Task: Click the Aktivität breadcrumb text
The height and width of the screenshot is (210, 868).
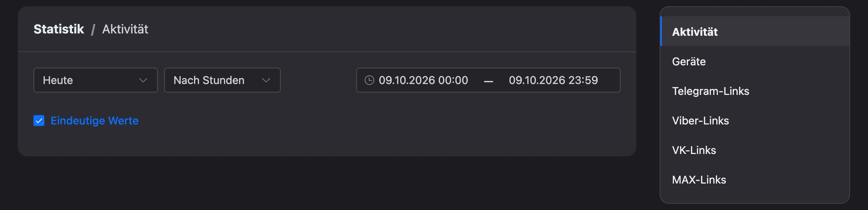Action: pyautogui.click(x=125, y=29)
